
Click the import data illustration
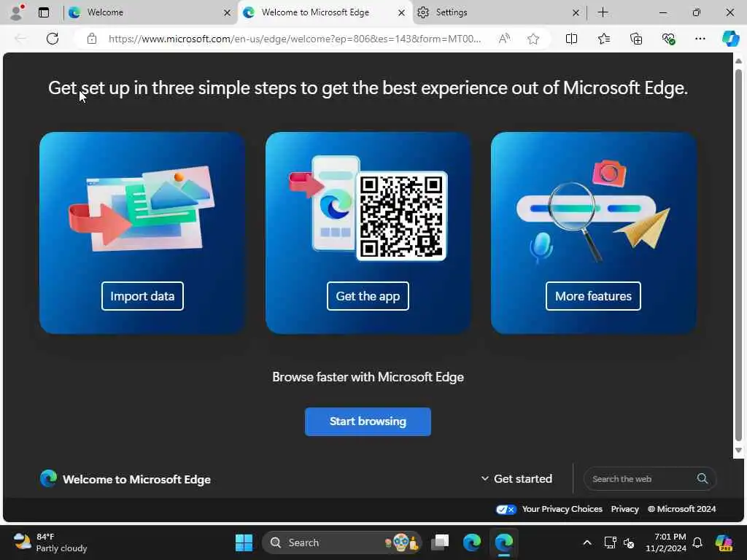click(x=142, y=208)
